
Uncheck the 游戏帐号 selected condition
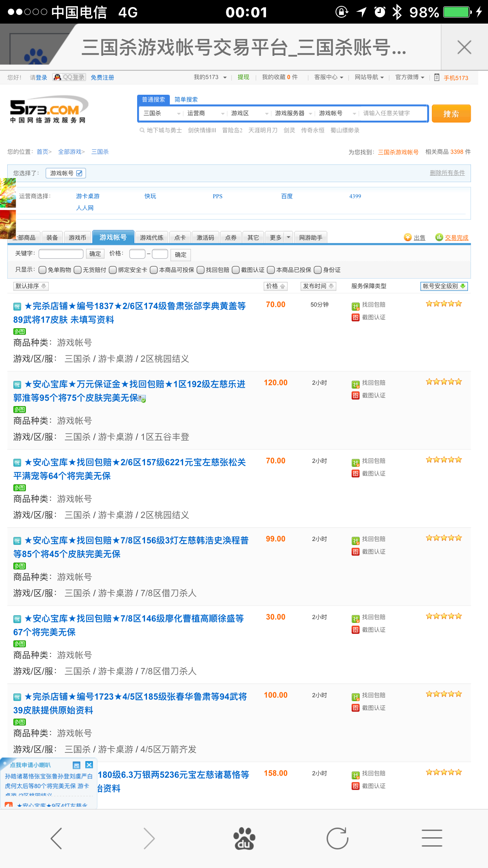(79, 173)
